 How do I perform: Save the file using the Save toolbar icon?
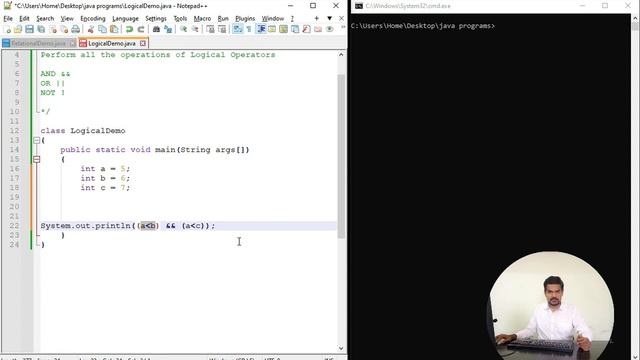pos(29,29)
